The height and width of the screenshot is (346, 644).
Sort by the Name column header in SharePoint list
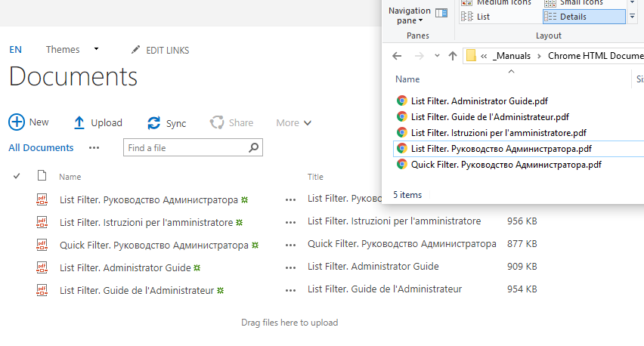coord(70,177)
